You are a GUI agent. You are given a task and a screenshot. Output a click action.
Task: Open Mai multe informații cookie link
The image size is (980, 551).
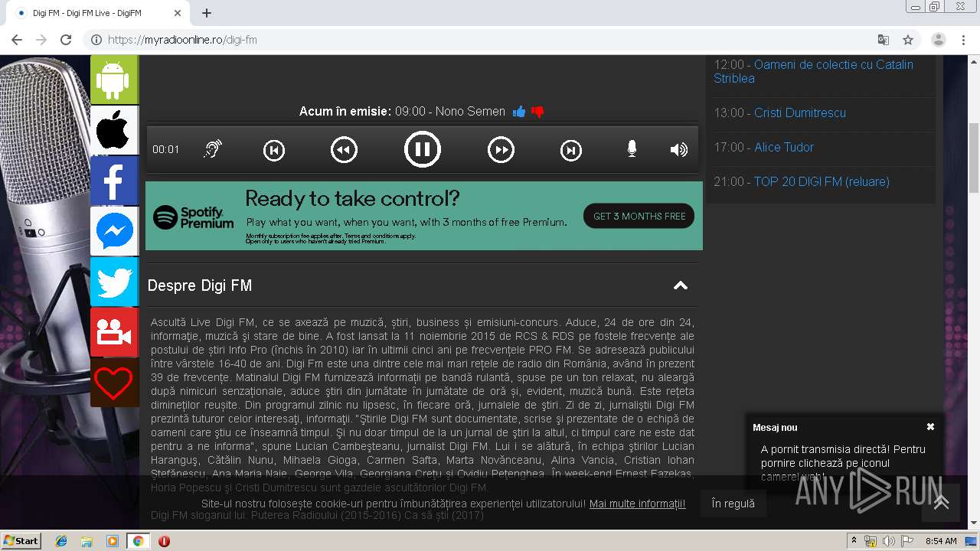coord(638,504)
